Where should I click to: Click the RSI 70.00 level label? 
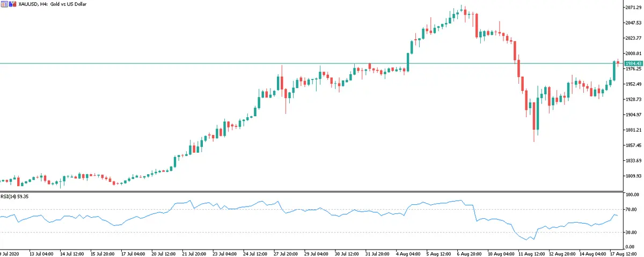[x=632, y=209]
